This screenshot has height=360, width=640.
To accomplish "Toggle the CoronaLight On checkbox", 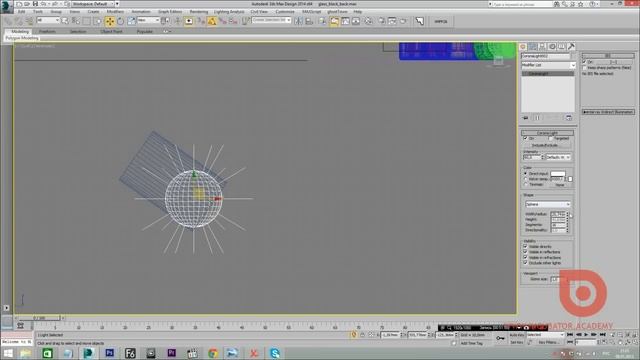I will click(525, 138).
